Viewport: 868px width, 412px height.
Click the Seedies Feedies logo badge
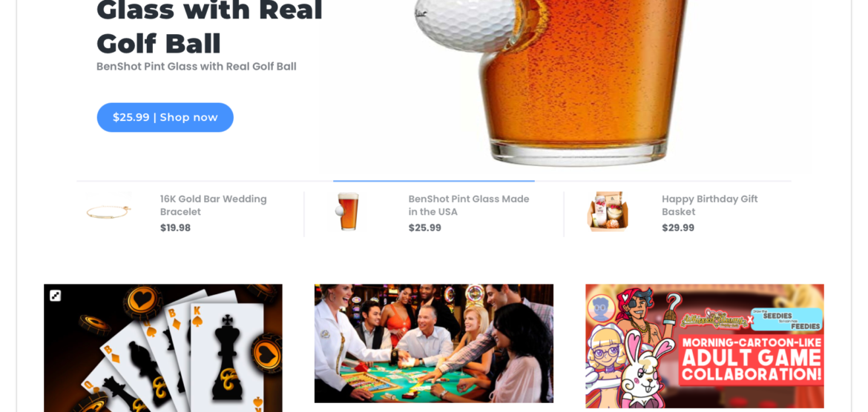tap(786, 319)
